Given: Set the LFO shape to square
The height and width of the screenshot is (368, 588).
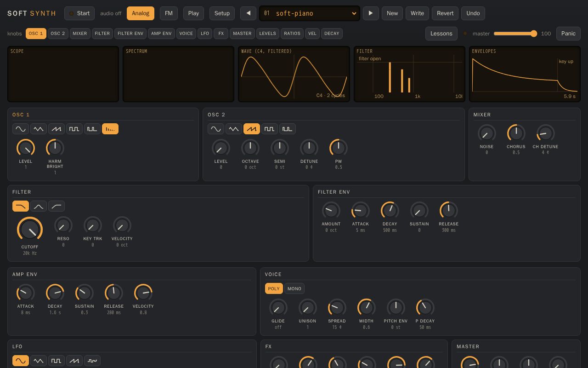Looking at the screenshot, I should [x=57, y=361].
